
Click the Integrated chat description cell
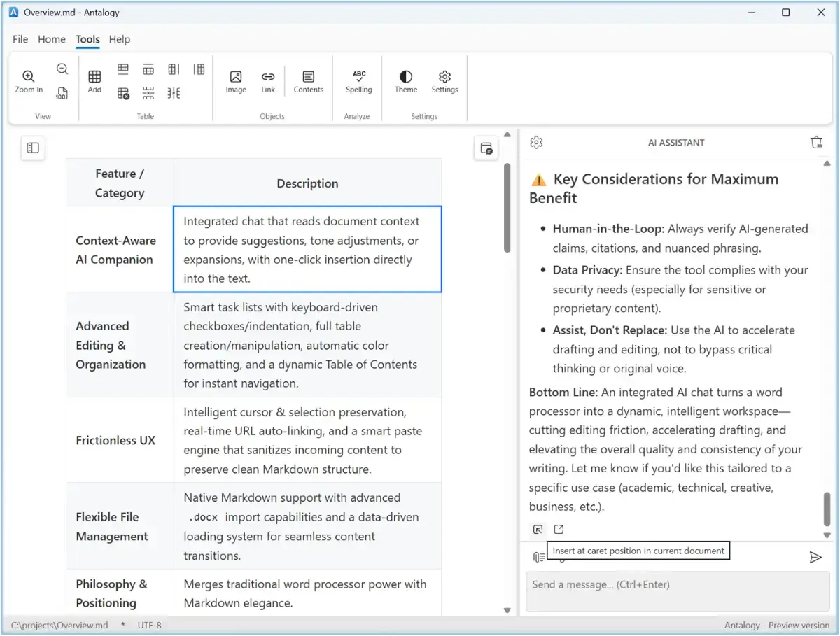[307, 250]
